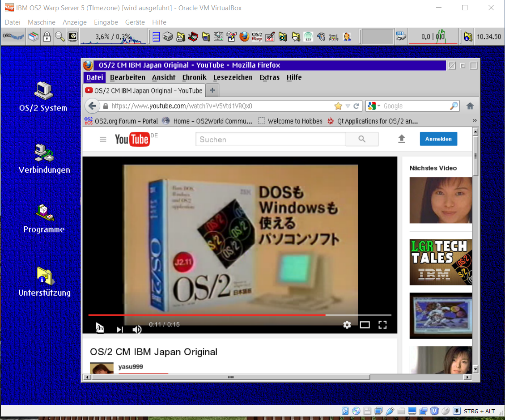This screenshot has width=505, height=420.
Task: Open the window list icon in WarpCenter
Action: click(33, 37)
